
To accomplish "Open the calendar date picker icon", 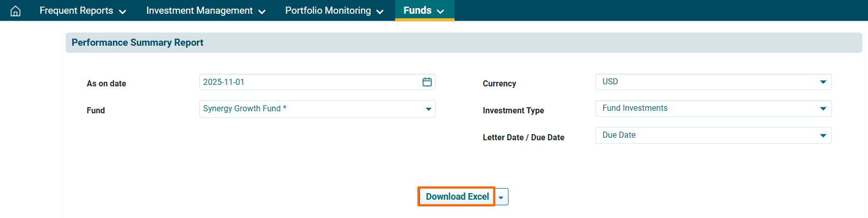I will click(x=427, y=82).
